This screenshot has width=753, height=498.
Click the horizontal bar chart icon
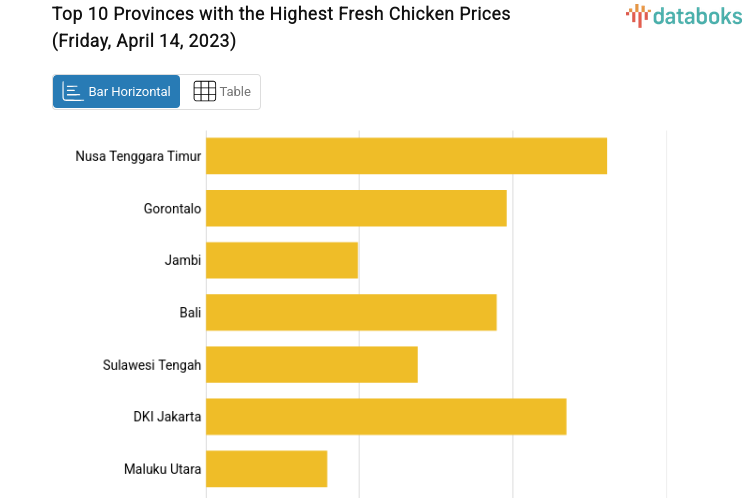tap(73, 91)
